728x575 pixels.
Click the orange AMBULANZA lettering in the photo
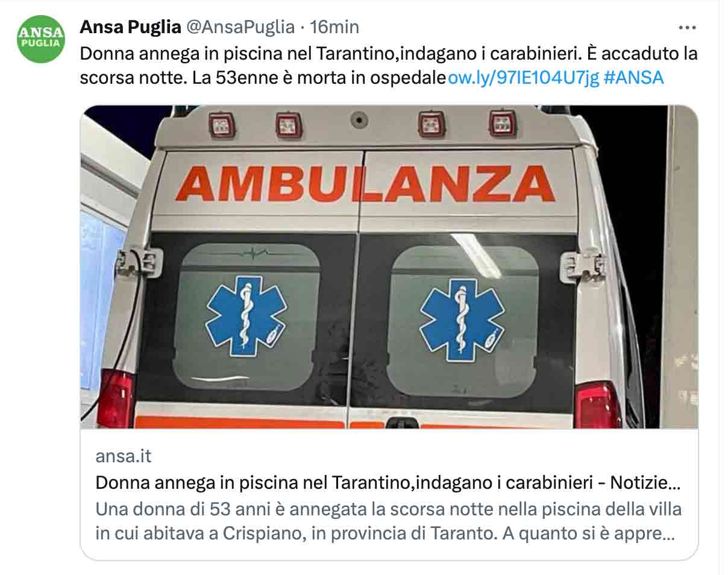pos(365,183)
